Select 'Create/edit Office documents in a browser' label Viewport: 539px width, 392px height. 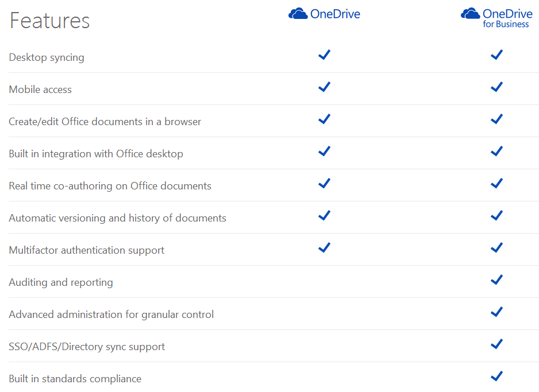(105, 122)
